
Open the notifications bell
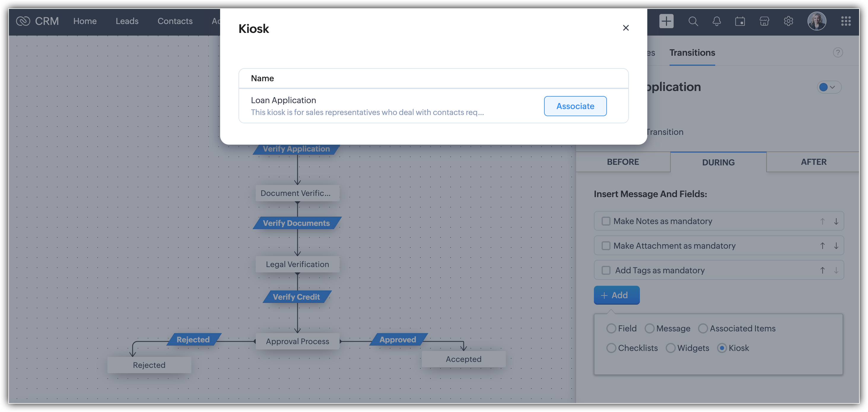pyautogui.click(x=717, y=21)
